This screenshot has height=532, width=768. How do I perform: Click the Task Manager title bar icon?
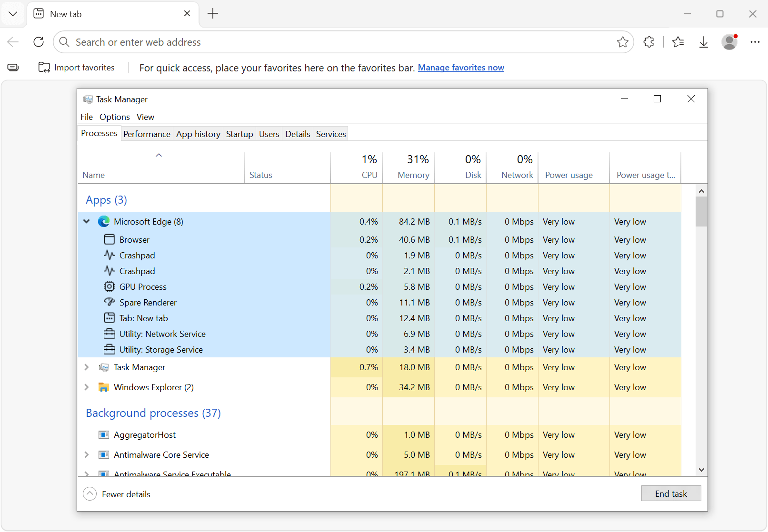pos(88,99)
